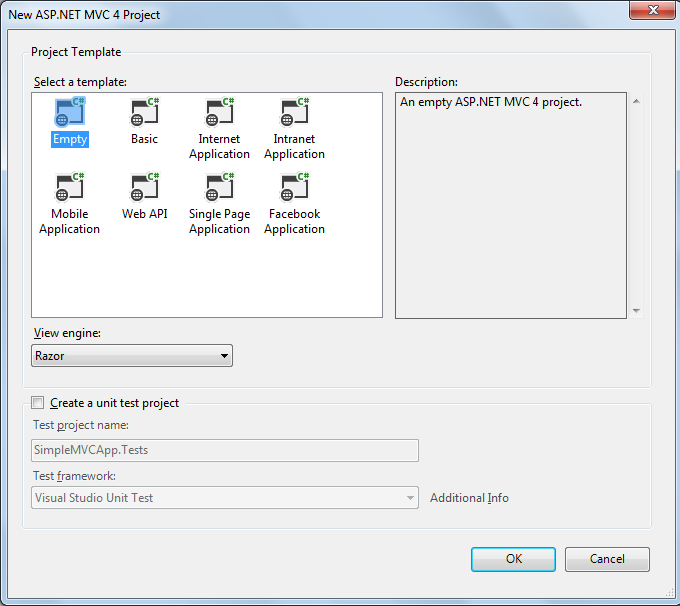Open the View engine Razor dropdown
Viewport: 680px width, 606px height.
pyautogui.click(x=132, y=356)
